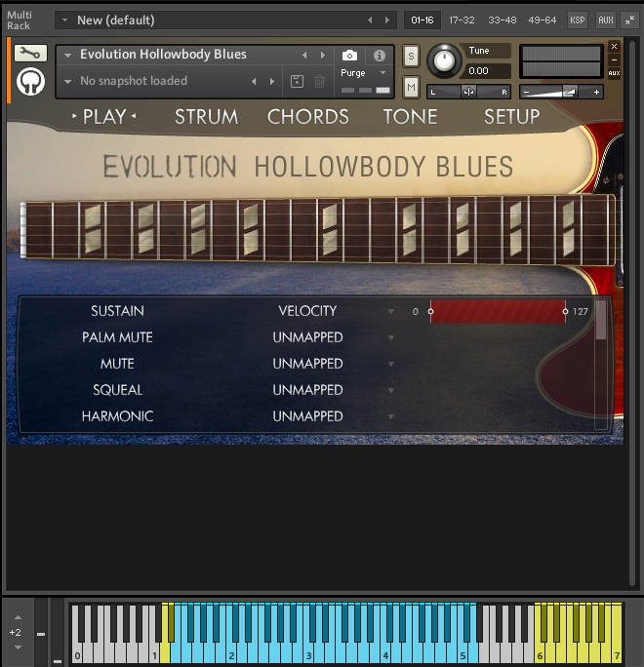Show rack channels 01-16
The width and height of the screenshot is (644, 667).
[422, 20]
